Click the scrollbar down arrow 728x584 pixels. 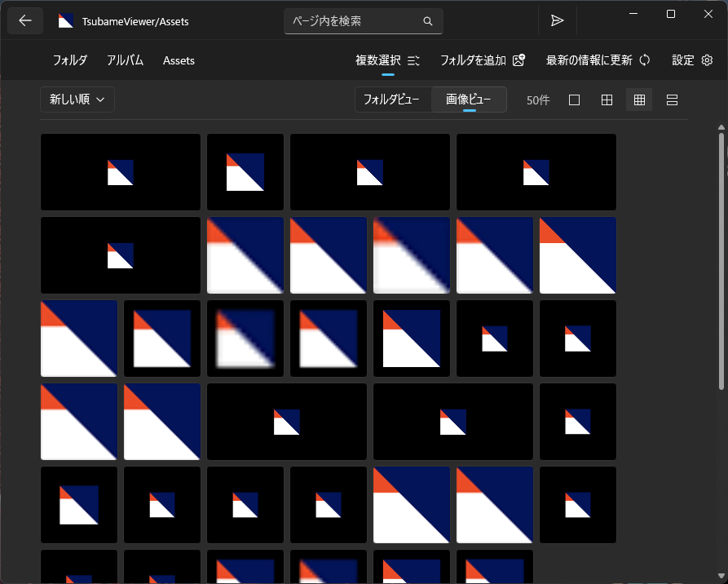point(721,576)
